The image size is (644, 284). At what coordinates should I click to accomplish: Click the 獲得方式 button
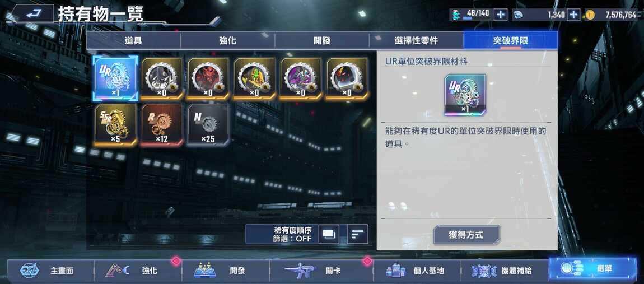[466, 235]
